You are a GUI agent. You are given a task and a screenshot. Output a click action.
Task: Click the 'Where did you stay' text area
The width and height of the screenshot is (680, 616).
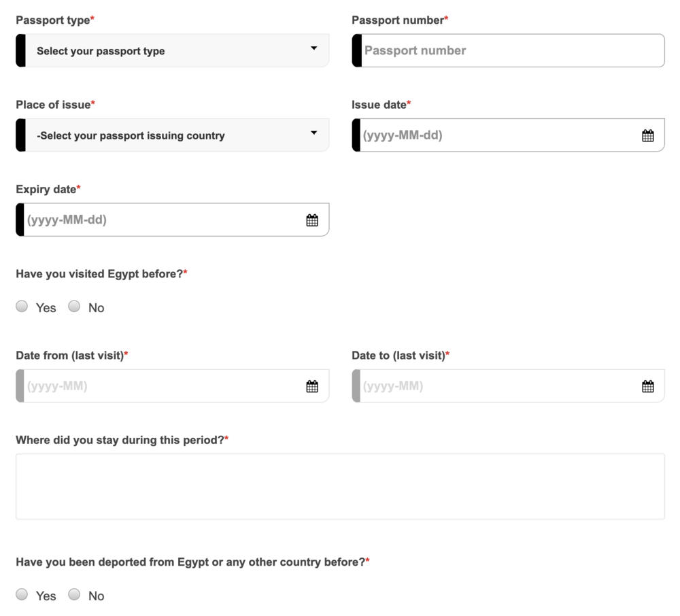coord(340,486)
